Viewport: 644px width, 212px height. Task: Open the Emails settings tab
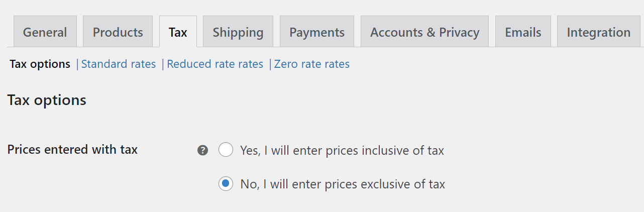523,32
